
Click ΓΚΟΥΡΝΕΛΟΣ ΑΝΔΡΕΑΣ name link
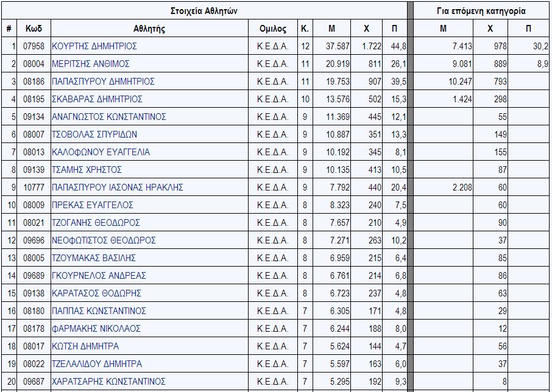click(99, 275)
